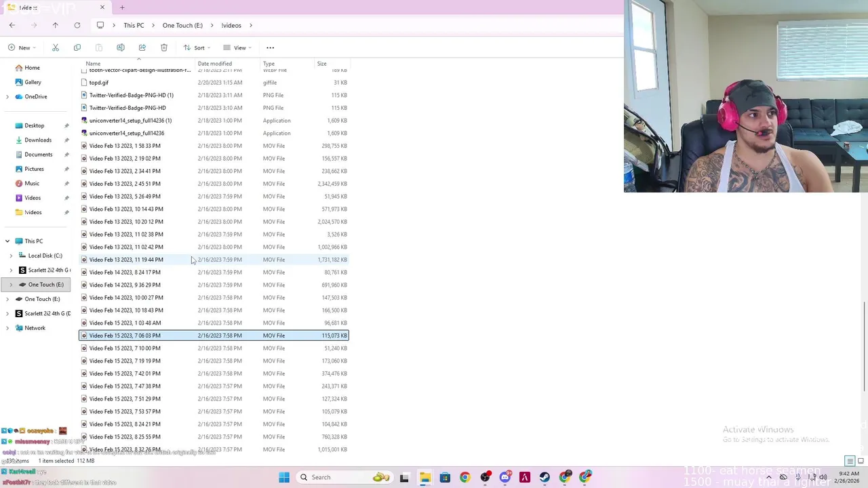The width and height of the screenshot is (868, 488).
Task: Click the PC monitor icon in the address bar
Action: pyautogui.click(x=100, y=25)
